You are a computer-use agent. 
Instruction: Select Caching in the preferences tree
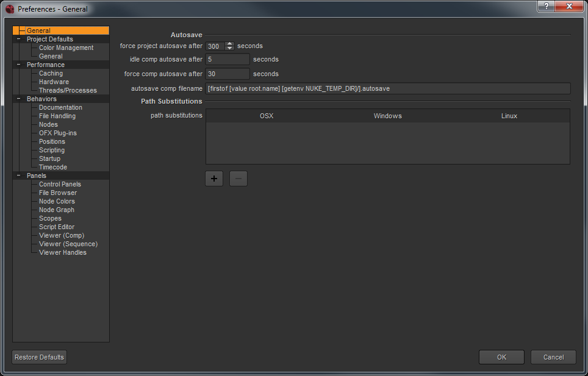click(51, 73)
